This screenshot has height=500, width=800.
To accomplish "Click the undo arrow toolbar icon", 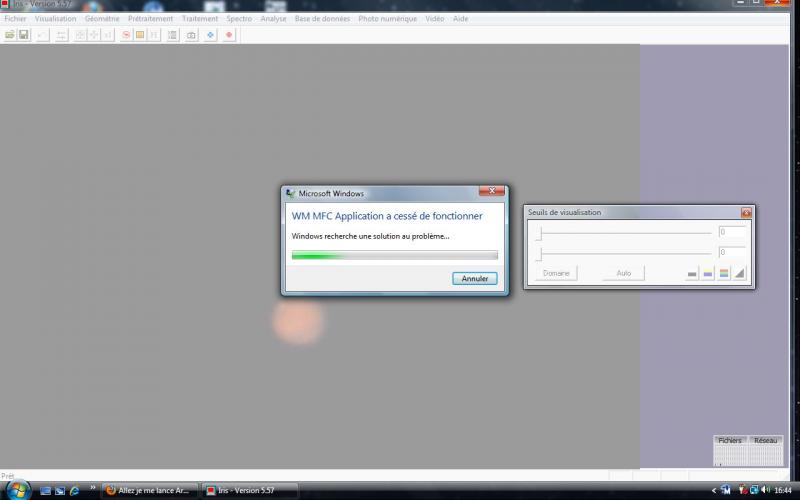I will [43, 35].
